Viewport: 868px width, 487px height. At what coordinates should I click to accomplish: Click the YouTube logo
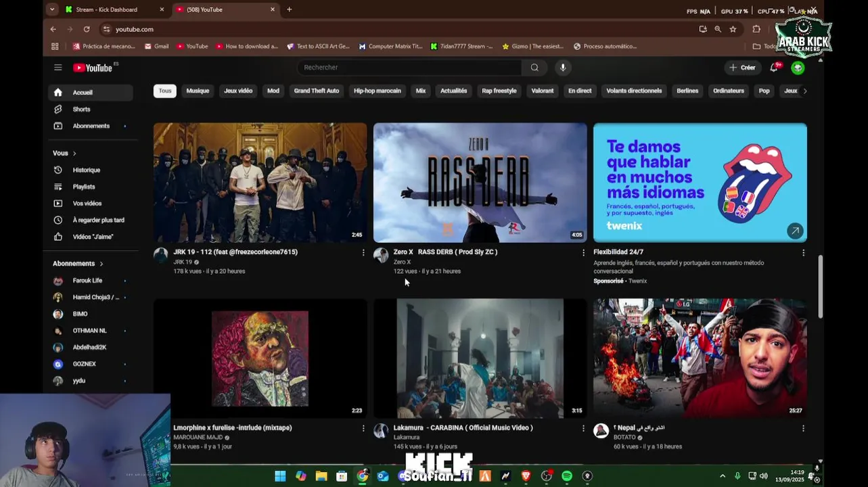(93, 68)
